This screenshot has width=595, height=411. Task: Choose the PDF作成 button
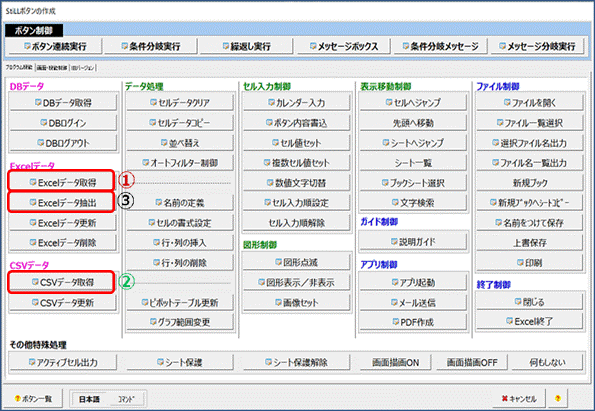[413, 323]
